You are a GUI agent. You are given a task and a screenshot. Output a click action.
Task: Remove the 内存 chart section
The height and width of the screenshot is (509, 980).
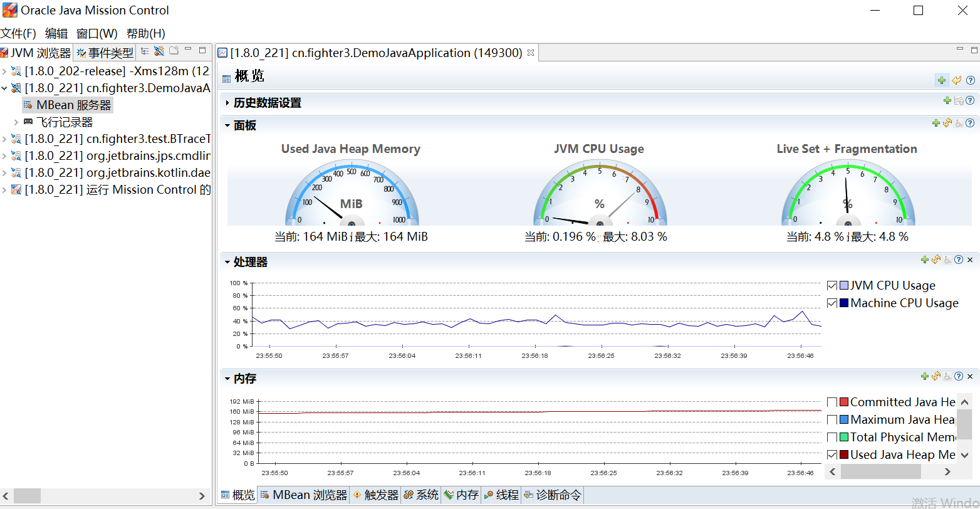(970, 376)
